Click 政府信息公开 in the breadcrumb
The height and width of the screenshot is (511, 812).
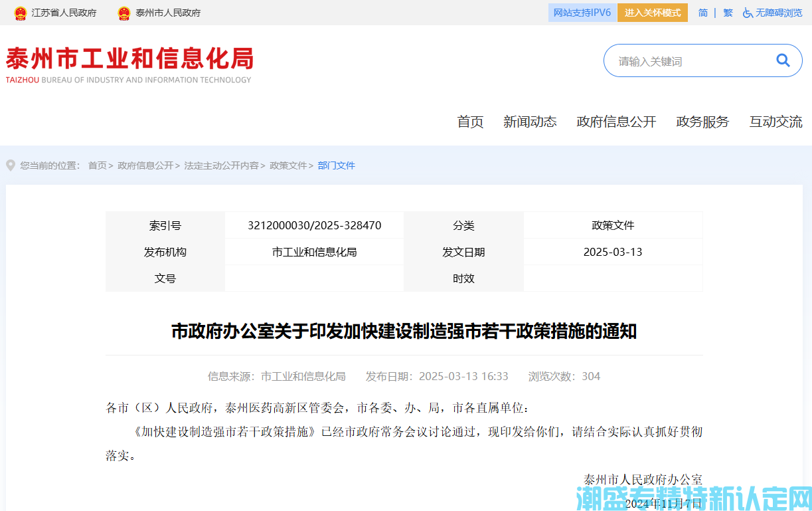[145, 165]
